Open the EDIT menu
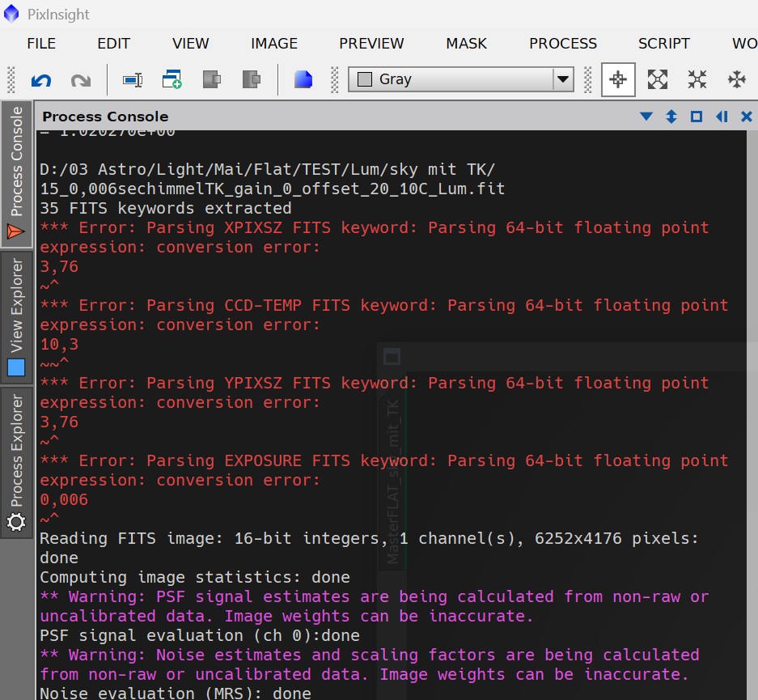Image resolution: width=758 pixels, height=700 pixels. click(113, 44)
